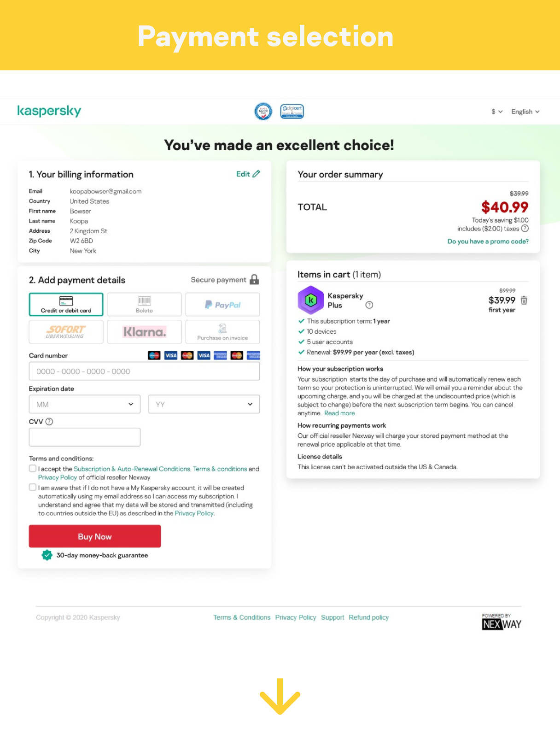Click the Kaspersky logo in header

[49, 111]
